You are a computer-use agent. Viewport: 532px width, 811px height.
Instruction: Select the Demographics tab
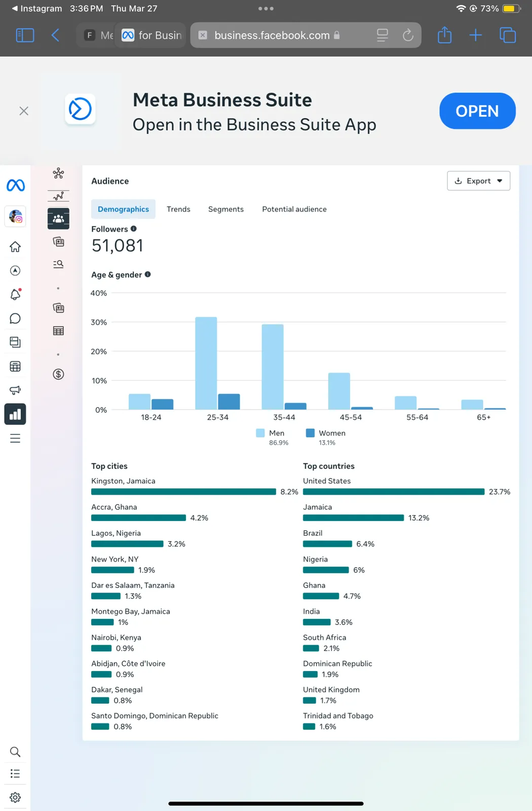pyautogui.click(x=123, y=209)
